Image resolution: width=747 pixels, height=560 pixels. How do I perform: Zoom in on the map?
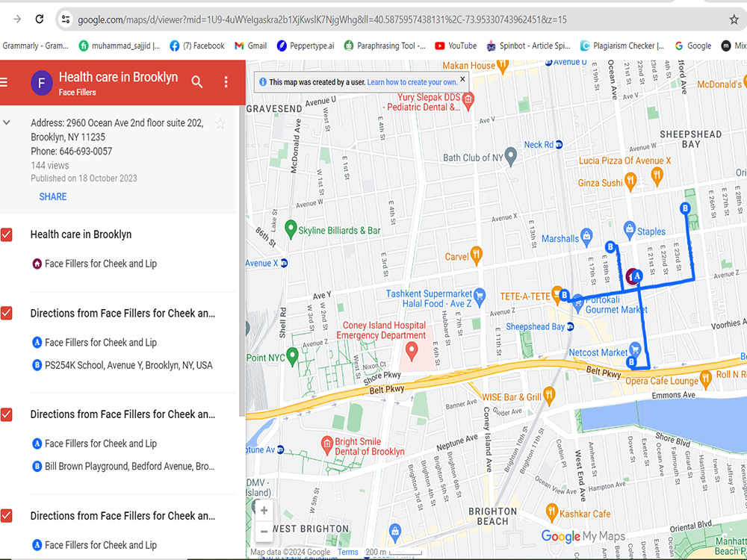[x=264, y=511]
